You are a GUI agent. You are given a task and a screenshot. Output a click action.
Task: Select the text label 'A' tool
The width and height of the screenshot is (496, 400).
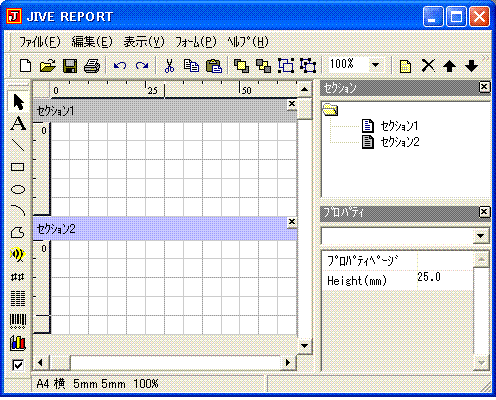click(18, 124)
